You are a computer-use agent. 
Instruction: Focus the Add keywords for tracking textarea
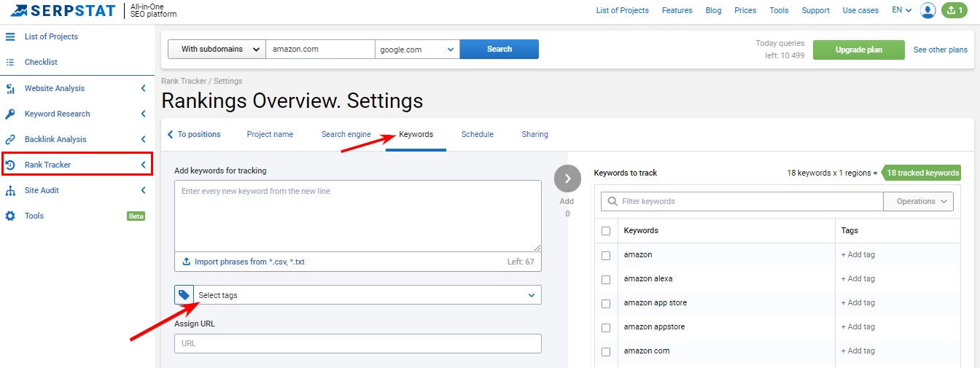coord(358,216)
